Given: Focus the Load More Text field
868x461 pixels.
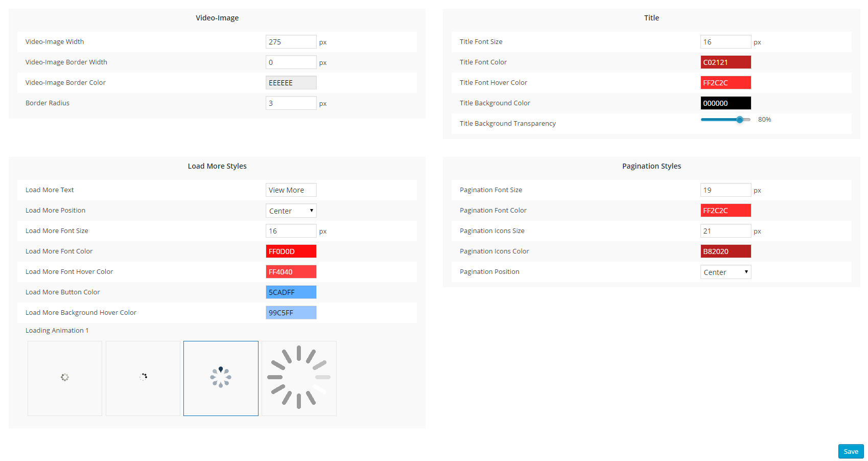Looking at the screenshot, I should tap(291, 190).
